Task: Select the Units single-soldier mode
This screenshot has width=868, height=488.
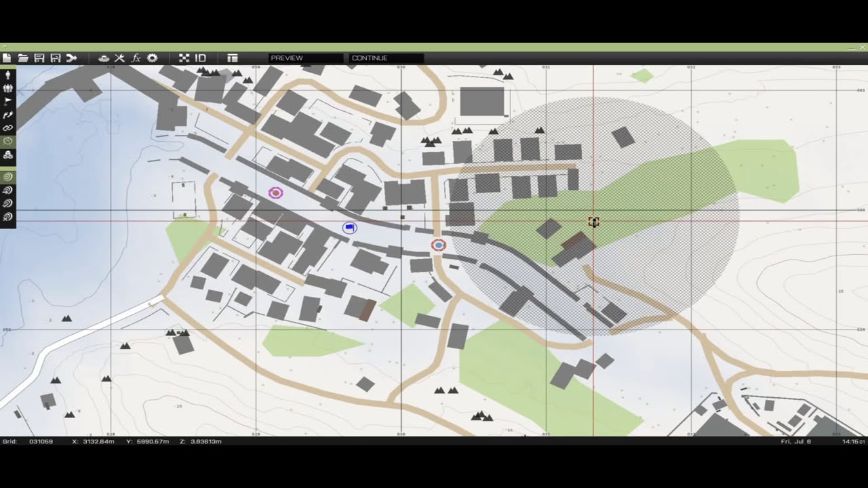Action: point(8,75)
